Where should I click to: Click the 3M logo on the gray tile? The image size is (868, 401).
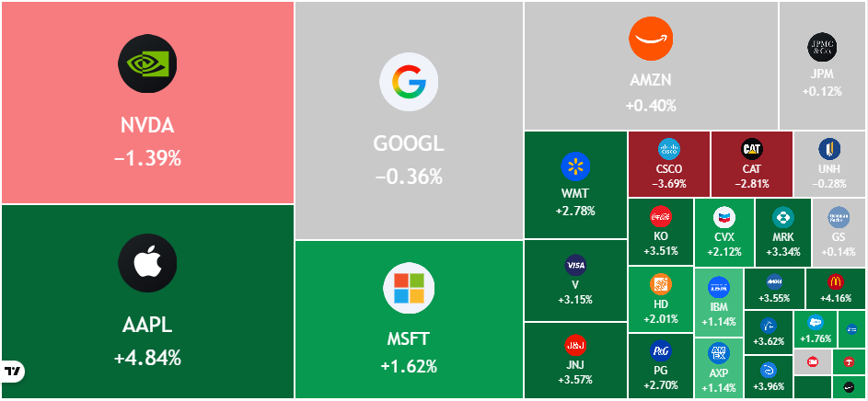click(x=813, y=361)
